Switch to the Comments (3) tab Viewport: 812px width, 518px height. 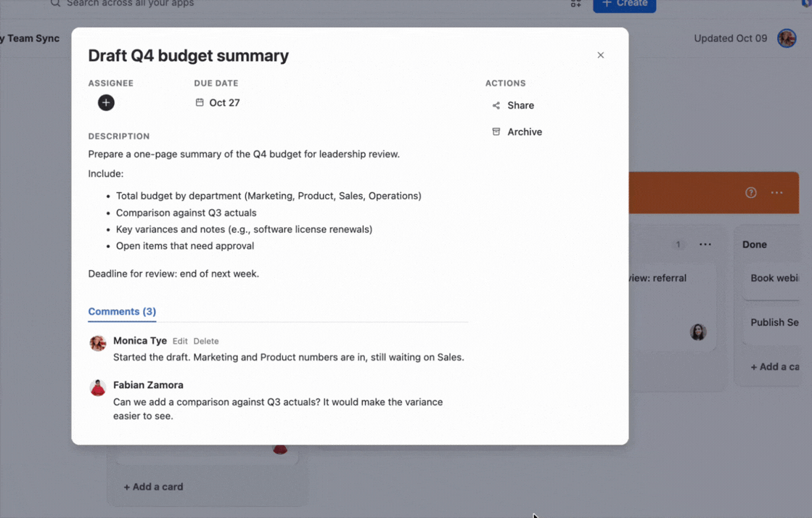tap(122, 311)
